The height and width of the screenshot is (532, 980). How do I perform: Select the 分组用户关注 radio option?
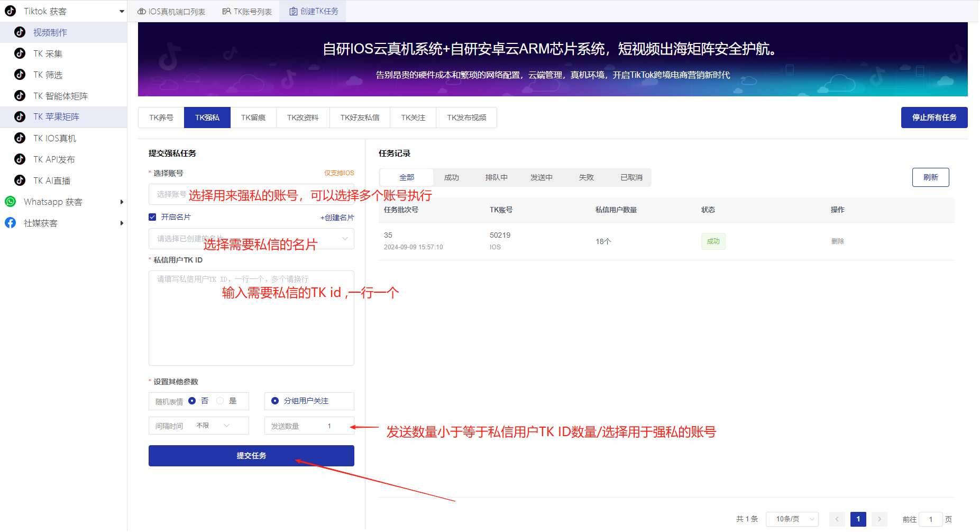(275, 401)
